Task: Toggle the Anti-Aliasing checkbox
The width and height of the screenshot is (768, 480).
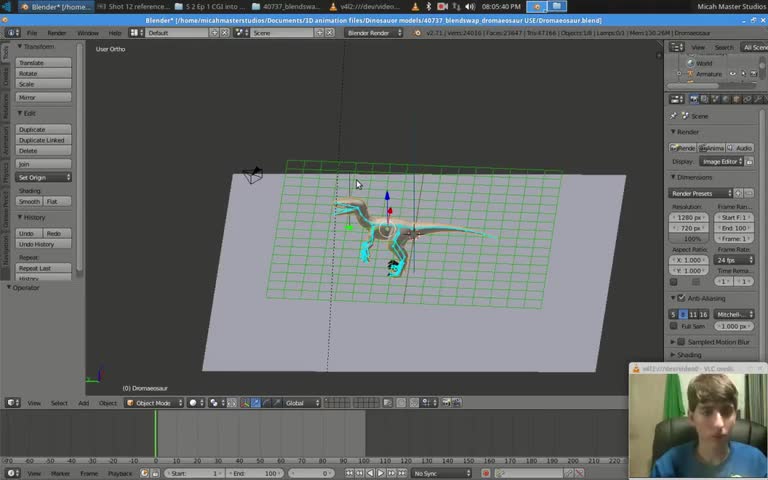Action: pyautogui.click(x=681, y=298)
